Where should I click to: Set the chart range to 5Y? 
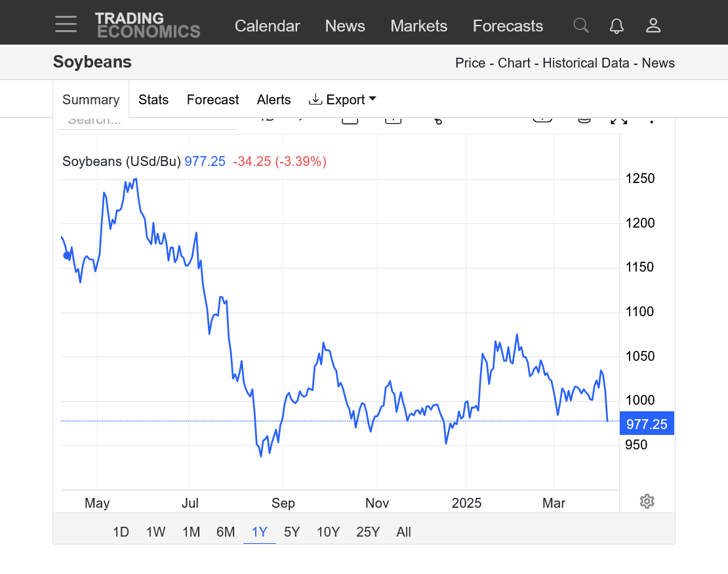(x=292, y=532)
